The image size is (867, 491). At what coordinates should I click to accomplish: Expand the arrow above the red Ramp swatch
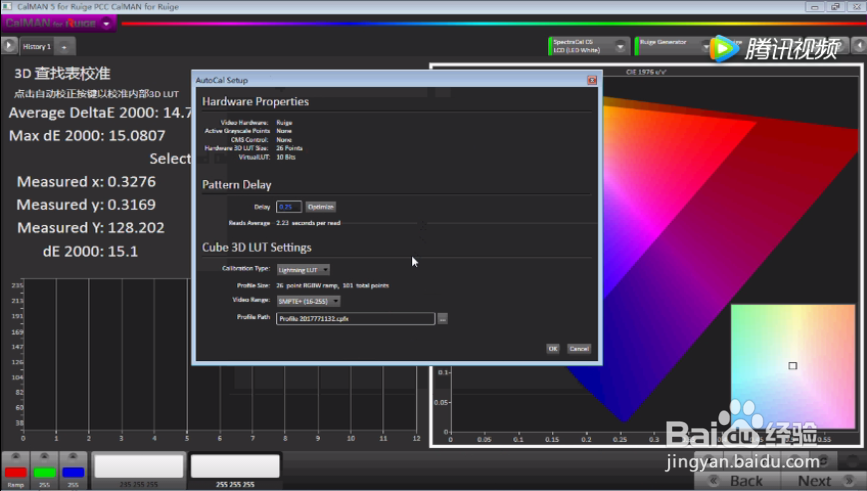(15, 456)
